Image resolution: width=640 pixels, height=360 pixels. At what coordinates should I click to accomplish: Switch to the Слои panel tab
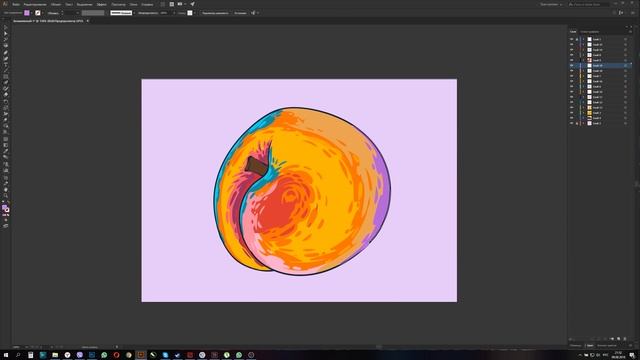pos(573,31)
